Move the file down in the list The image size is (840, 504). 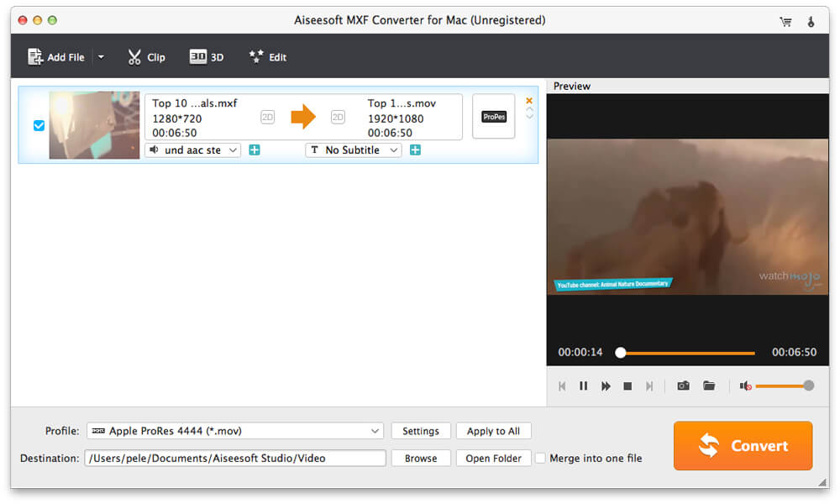(529, 116)
